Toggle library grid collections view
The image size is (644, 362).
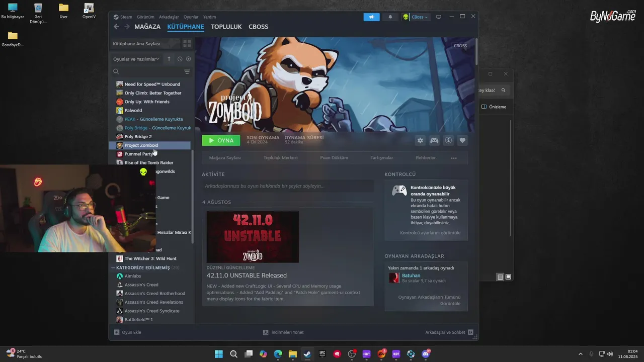tap(187, 44)
